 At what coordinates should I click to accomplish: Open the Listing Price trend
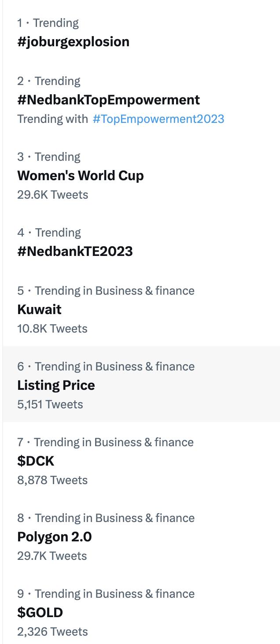coord(56,385)
